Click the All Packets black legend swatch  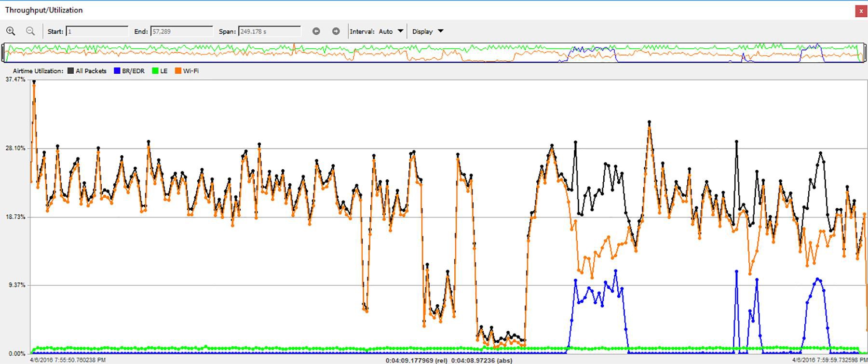click(x=70, y=71)
